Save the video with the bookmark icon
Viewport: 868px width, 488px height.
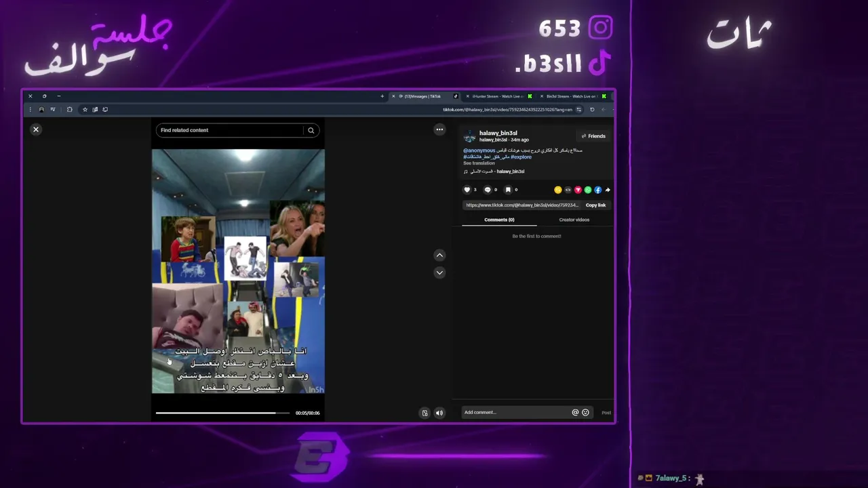507,190
